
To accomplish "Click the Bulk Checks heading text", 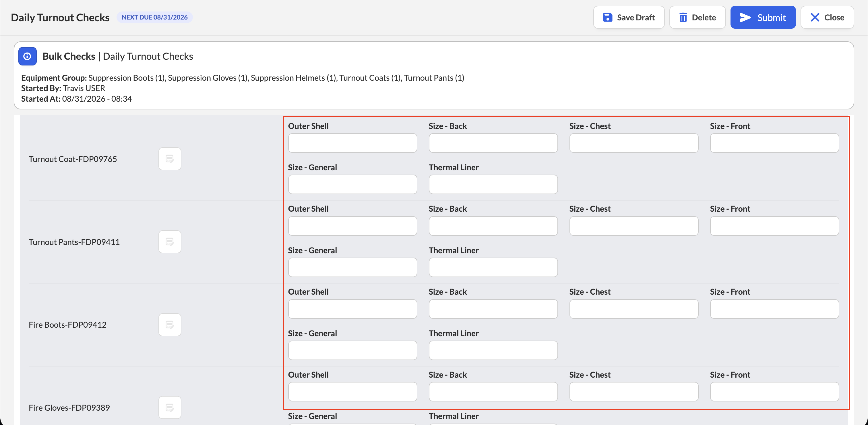I will (x=69, y=56).
